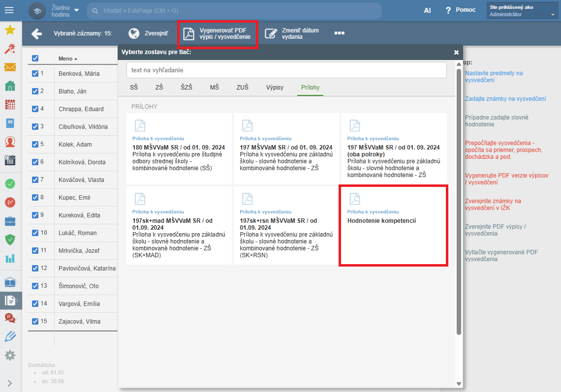Image resolution: width=561 pixels, height=392 pixels.
Task: Switch to the Výpisy tab
Action: tap(275, 87)
